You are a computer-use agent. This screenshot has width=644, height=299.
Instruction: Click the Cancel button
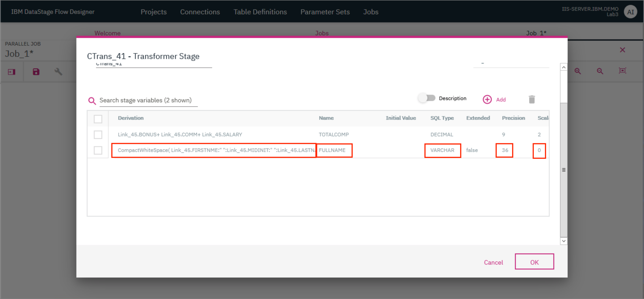coord(493,262)
